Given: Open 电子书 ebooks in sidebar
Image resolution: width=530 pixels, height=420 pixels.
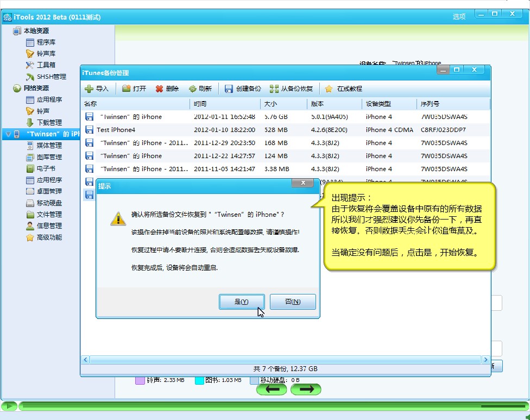Looking at the screenshot, I should (x=41, y=168).
